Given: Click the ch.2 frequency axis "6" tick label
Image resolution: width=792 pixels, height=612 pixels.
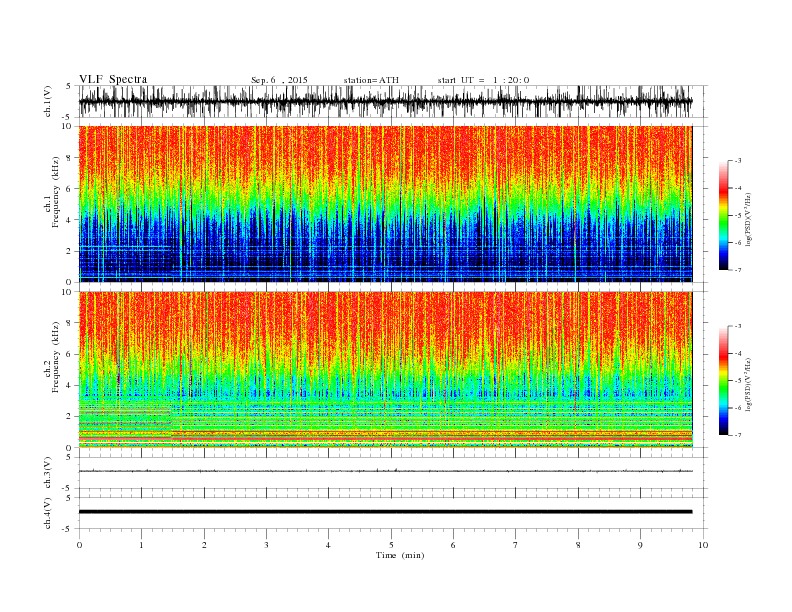Looking at the screenshot, I should click(x=69, y=354).
